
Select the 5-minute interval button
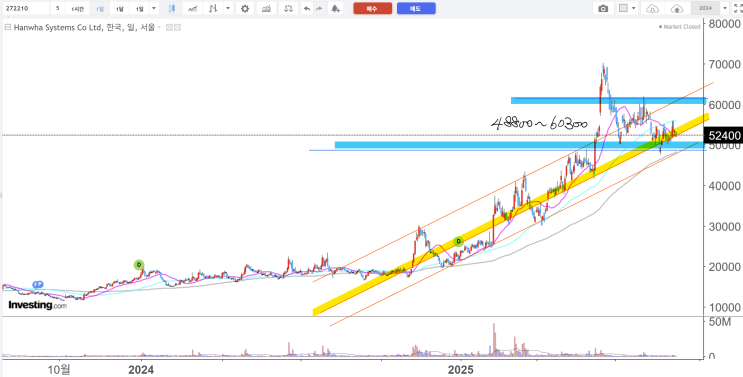coord(57,8)
